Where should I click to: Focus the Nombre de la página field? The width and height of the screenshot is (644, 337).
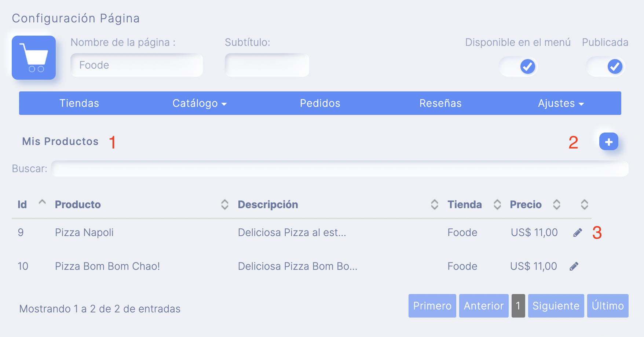coord(136,65)
